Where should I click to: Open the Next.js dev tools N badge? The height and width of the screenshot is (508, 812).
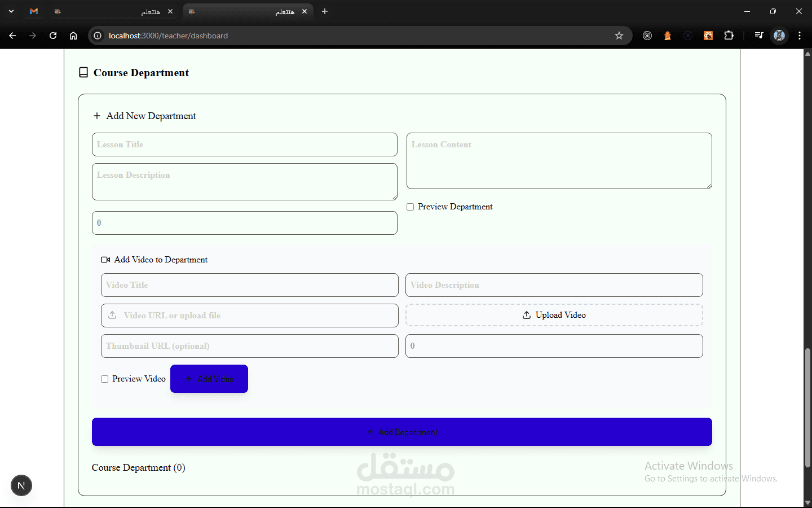21,485
